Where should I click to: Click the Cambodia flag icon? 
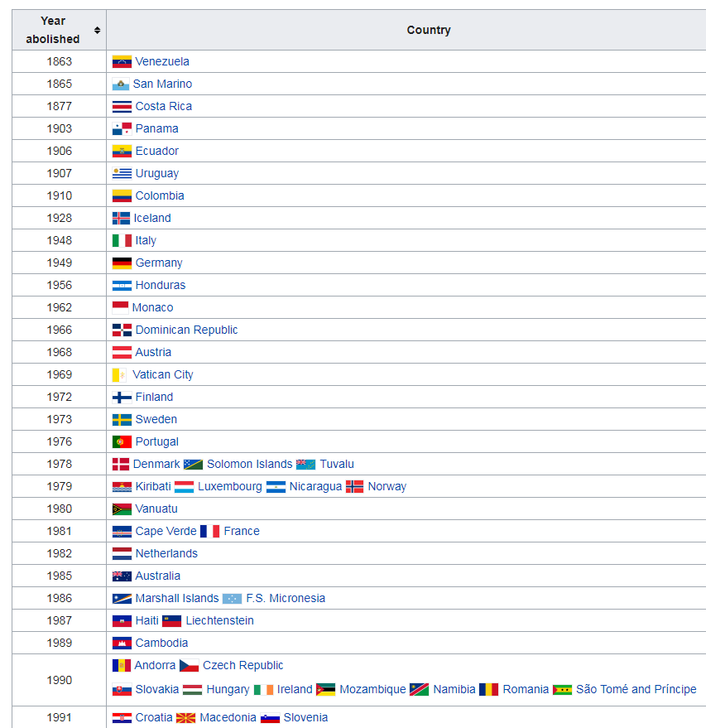point(122,643)
